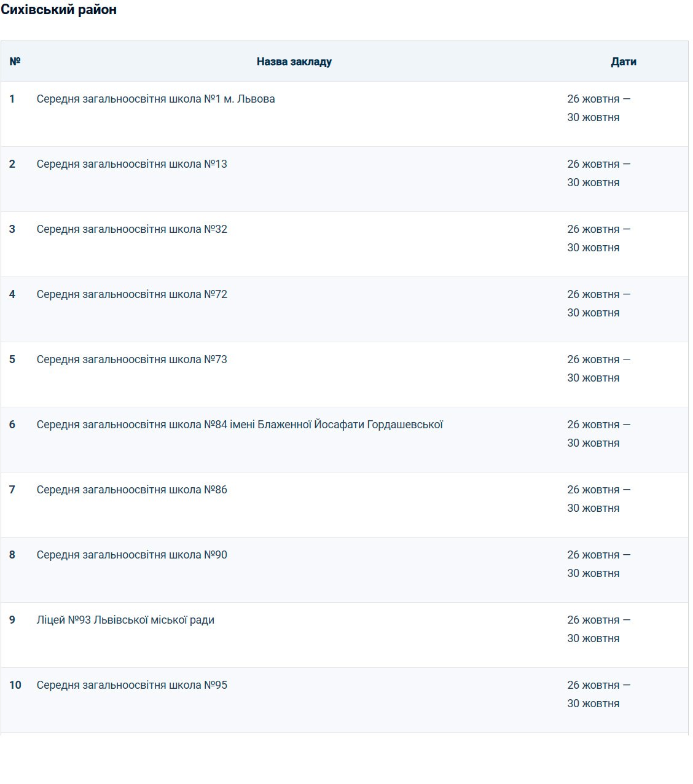Click the 'Сихівський район' heading
The image size is (693, 784).
click(58, 10)
